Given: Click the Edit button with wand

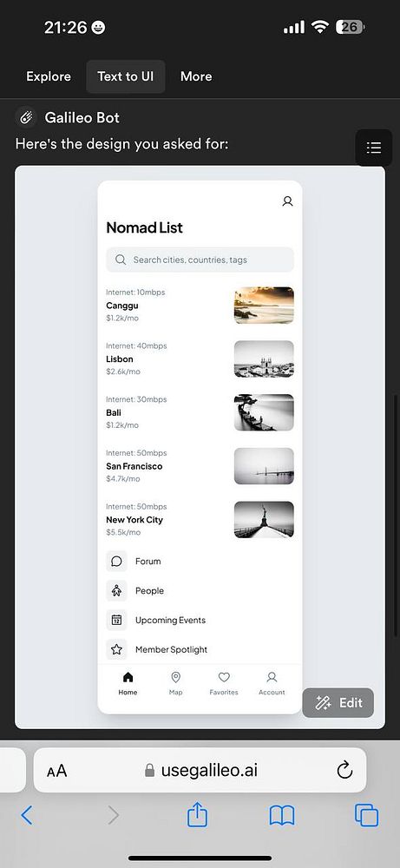Looking at the screenshot, I should coord(338,703).
